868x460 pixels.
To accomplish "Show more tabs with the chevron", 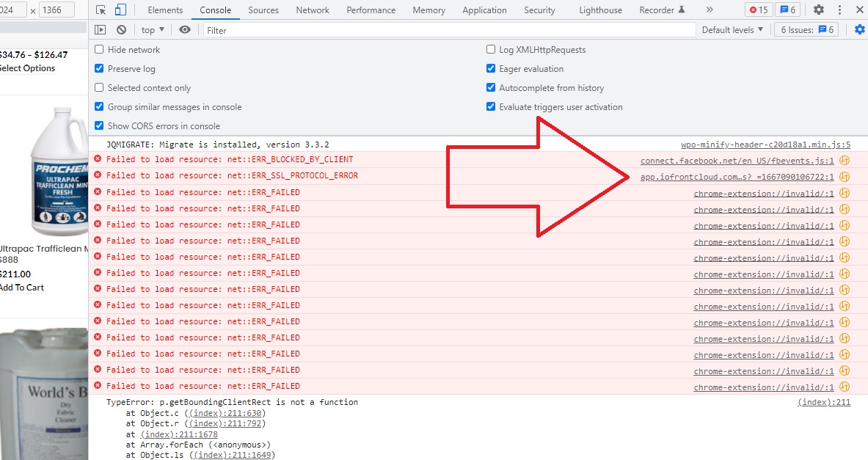I will tap(709, 10).
